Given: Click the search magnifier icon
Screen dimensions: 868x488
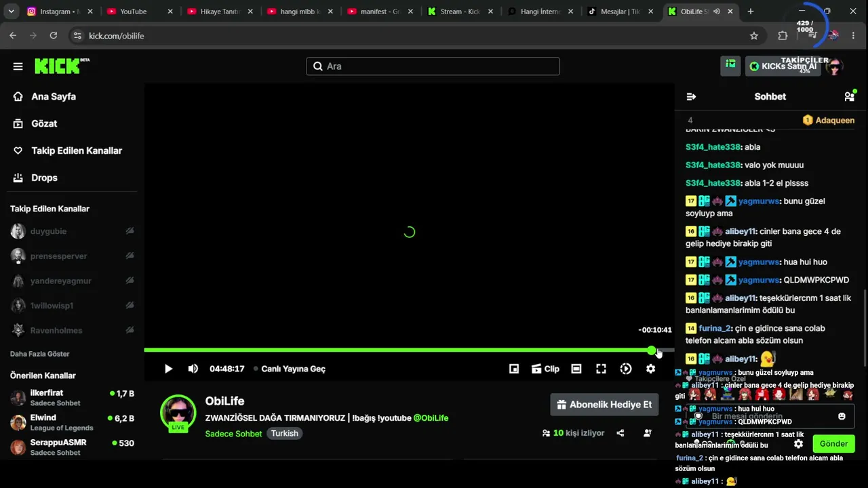Looking at the screenshot, I should click(x=317, y=66).
